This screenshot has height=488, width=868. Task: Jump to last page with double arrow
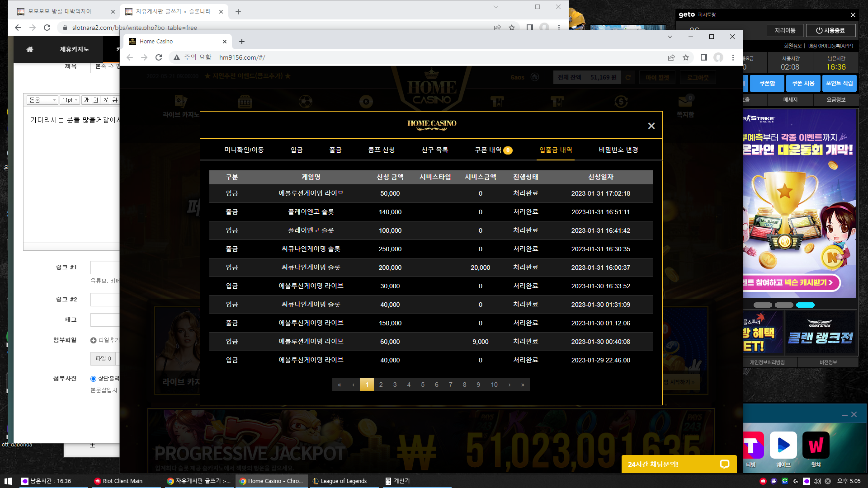point(523,385)
